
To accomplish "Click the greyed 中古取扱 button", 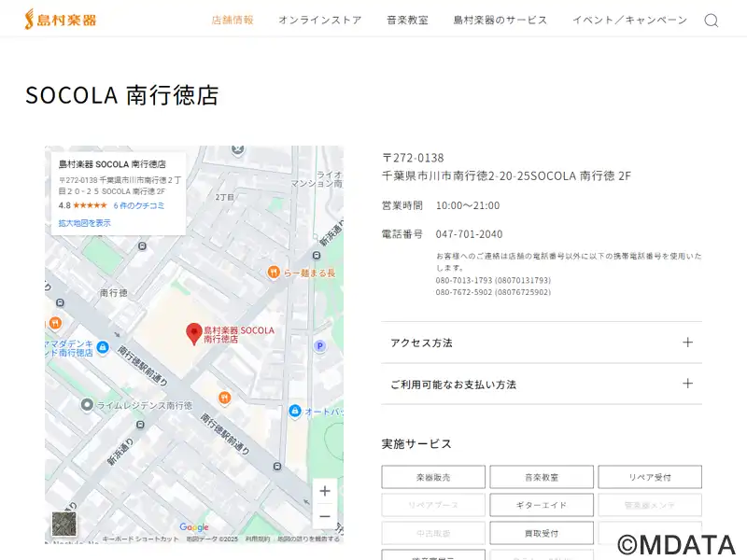I will pyautogui.click(x=433, y=533).
